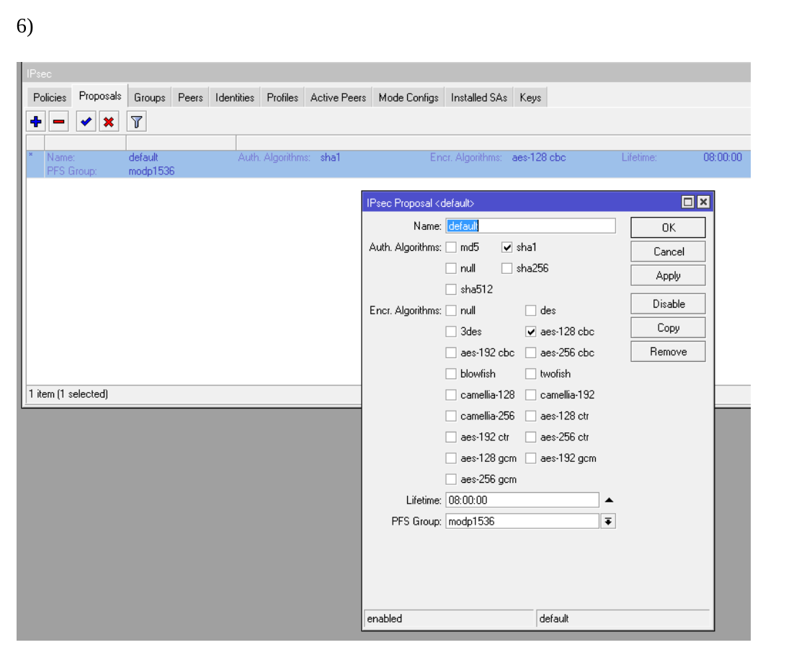This screenshot has width=812, height=663.
Task: Toggle the md5 auth algorithm checkbox
Action: 451,247
